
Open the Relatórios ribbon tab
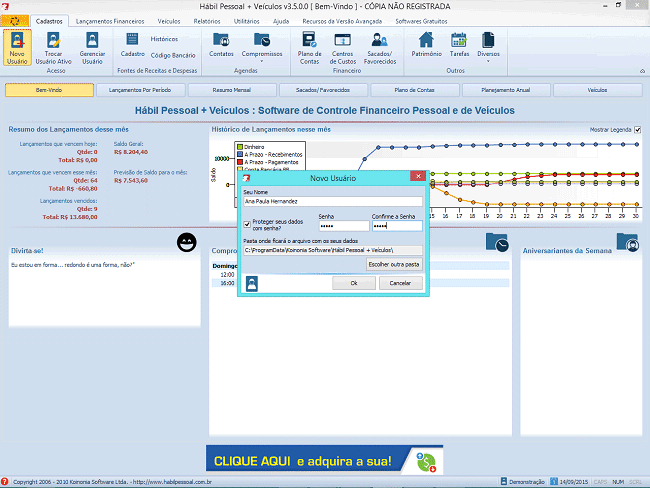coord(207,21)
